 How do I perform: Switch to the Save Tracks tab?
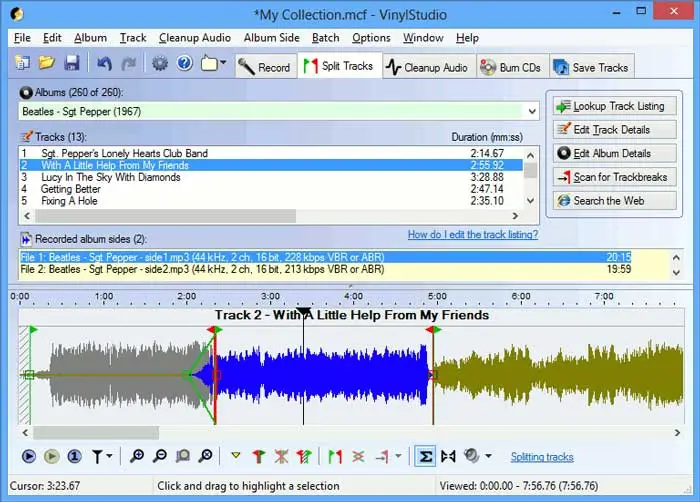coord(592,67)
